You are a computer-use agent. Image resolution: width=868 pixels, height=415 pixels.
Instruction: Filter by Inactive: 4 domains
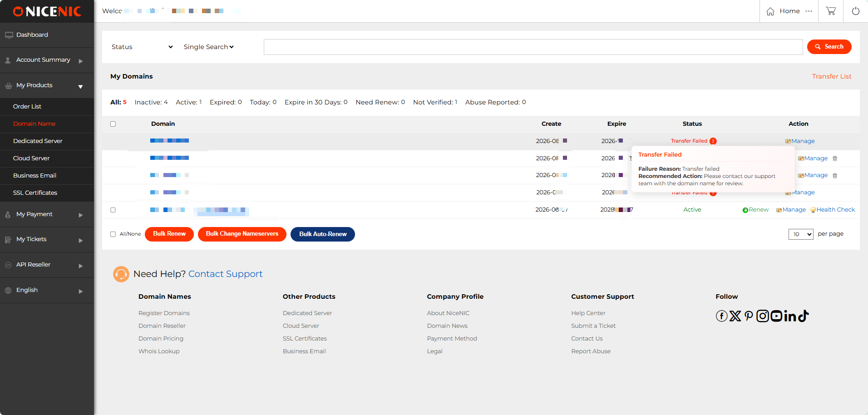click(x=151, y=102)
